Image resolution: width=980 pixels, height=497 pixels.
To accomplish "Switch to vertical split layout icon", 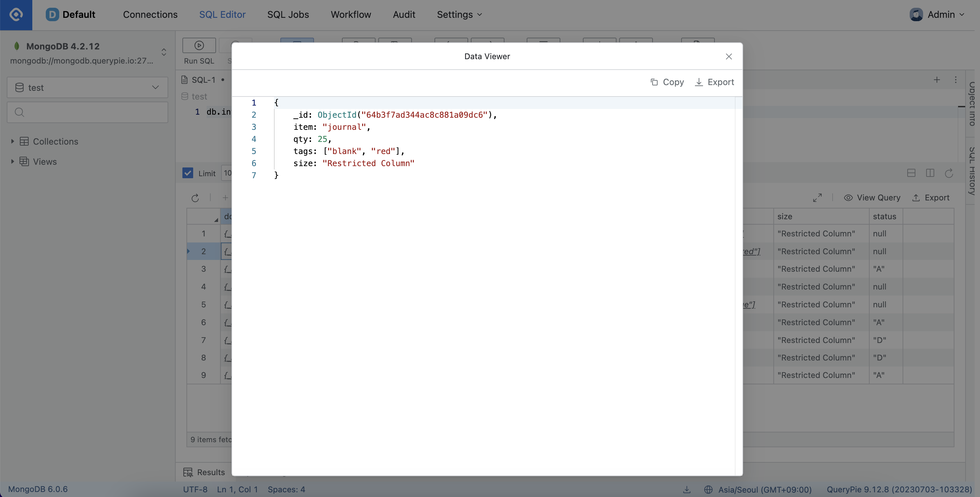I will click(930, 173).
